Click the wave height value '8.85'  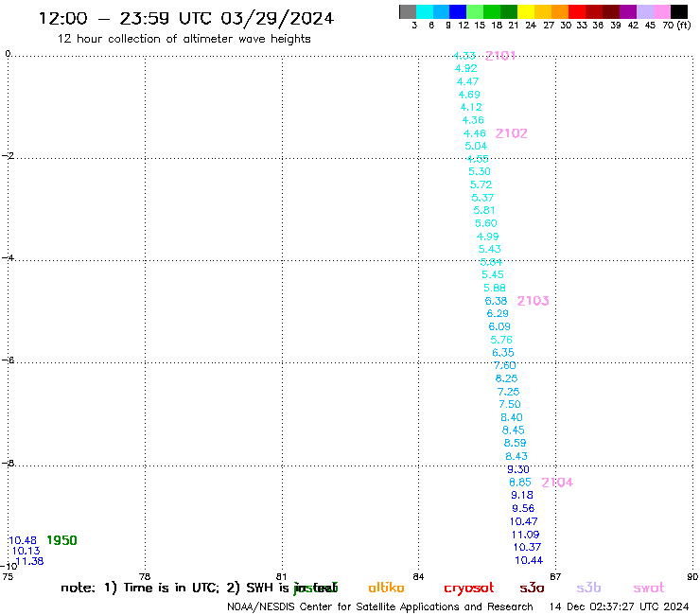520,483
